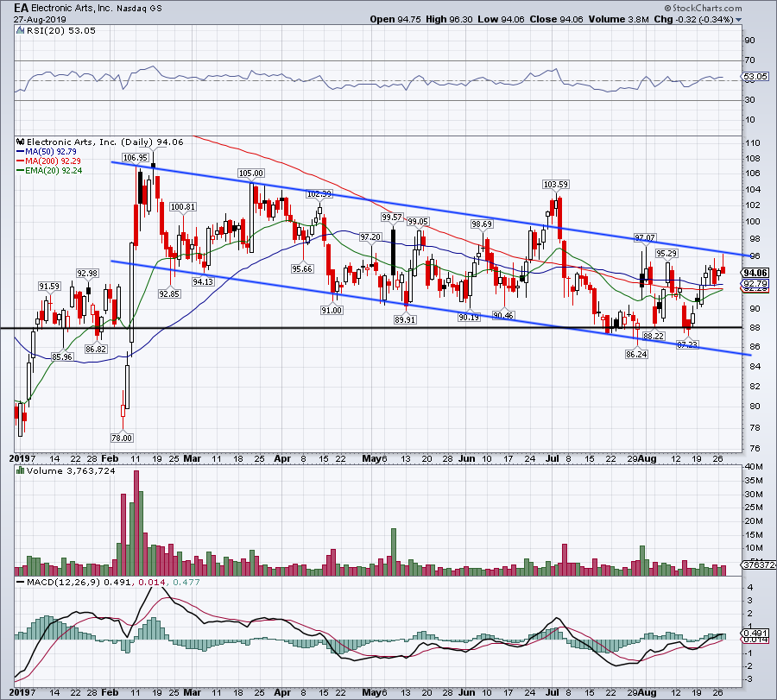777x700 pixels.
Task: Click the 92.85 low label
Action: tap(169, 293)
